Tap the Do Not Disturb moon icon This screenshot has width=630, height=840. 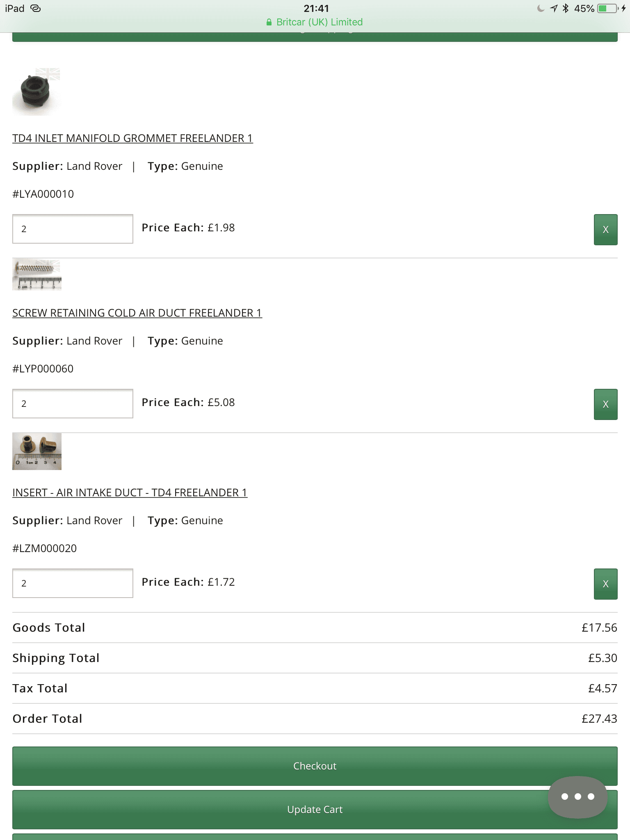coord(541,8)
